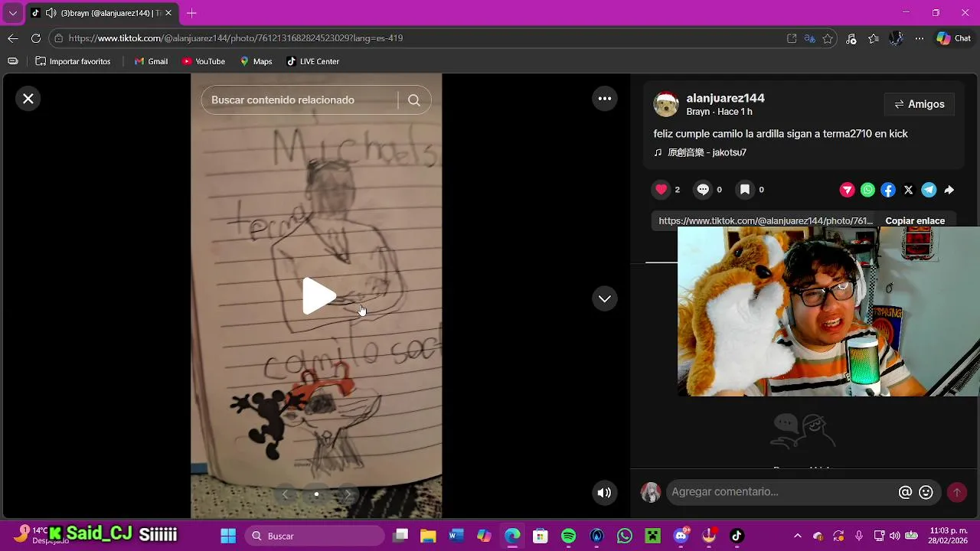
Task: Insert a mention with the @ icon
Action: pyautogui.click(x=905, y=493)
